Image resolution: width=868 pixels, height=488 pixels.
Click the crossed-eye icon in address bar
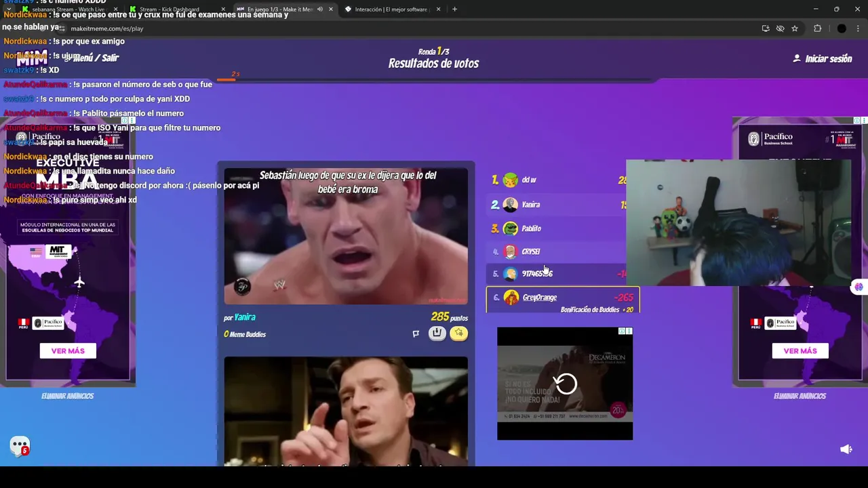click(x=780, y=28)
